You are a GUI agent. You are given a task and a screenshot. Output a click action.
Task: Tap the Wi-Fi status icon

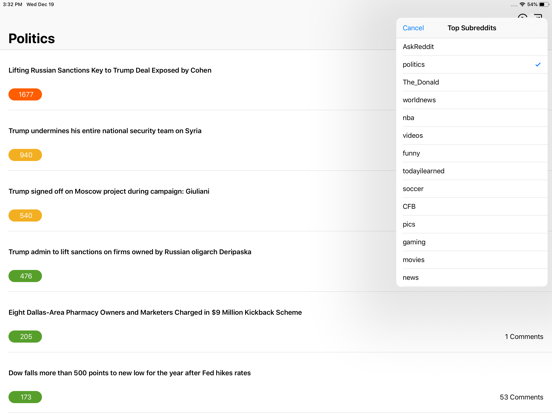click(522, 4)
